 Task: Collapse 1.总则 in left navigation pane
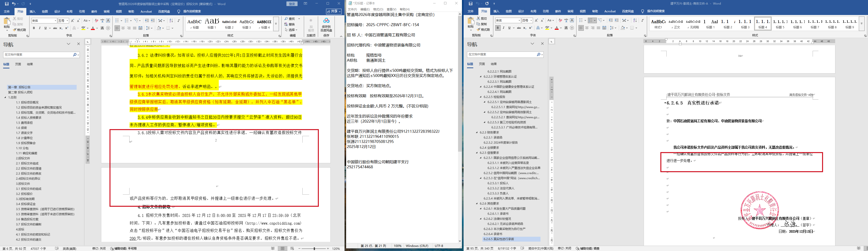(5, 97)
